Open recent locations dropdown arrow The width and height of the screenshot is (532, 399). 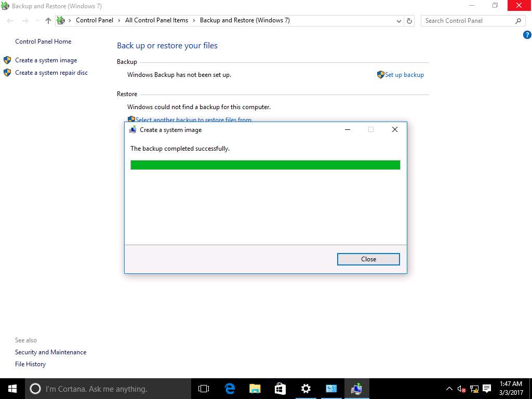click(37, 21)
